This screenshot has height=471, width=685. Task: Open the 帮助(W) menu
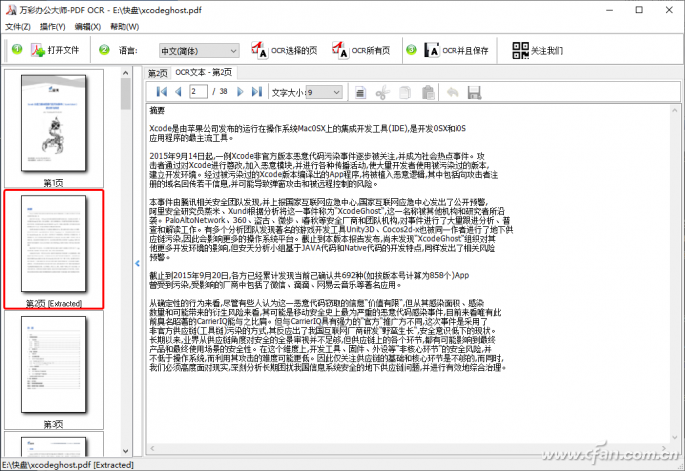coord(125,27)
